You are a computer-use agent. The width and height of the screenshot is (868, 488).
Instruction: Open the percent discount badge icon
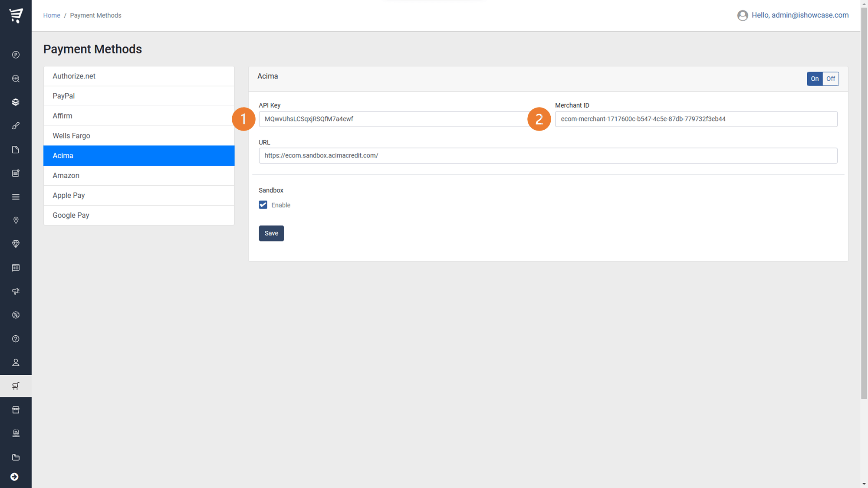pos(16,315)
